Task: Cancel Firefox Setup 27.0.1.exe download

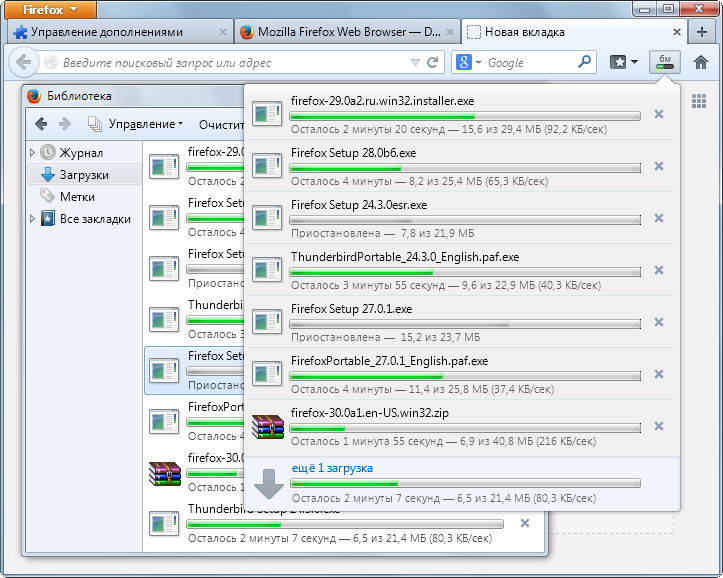Action: point(658,323)
